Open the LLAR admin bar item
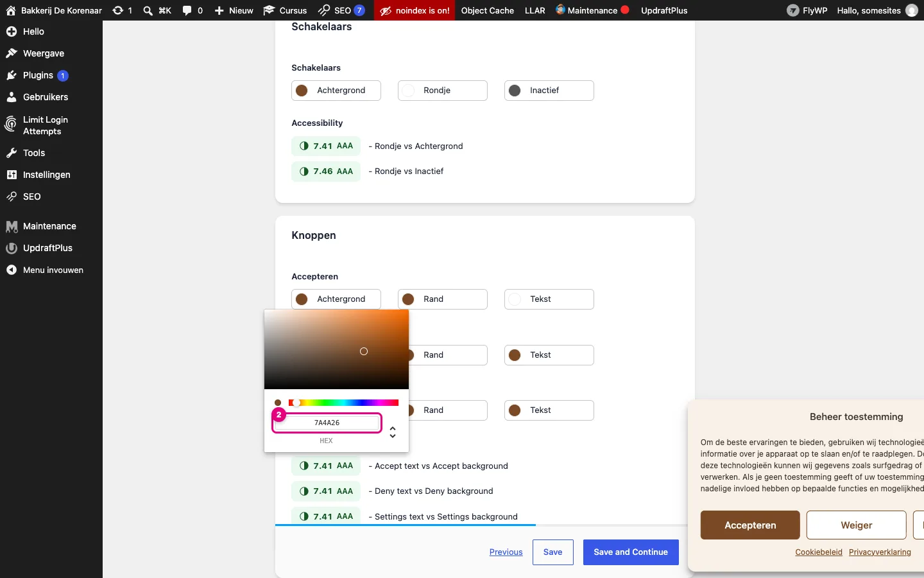This screenshot has height=578, width=924. point(535,10)
